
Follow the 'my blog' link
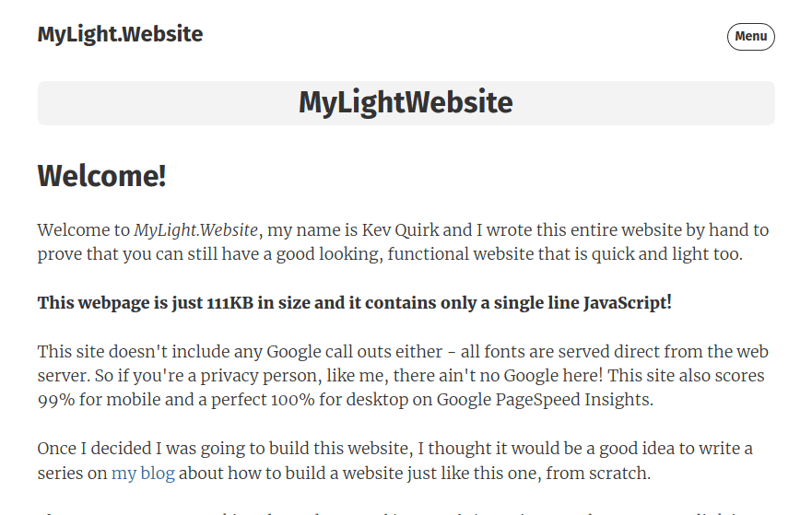pyautogui.click(x=143, y=473)
